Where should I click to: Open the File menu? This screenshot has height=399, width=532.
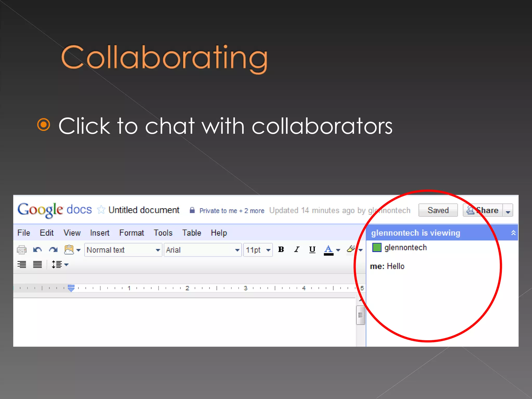pos(24,233)
